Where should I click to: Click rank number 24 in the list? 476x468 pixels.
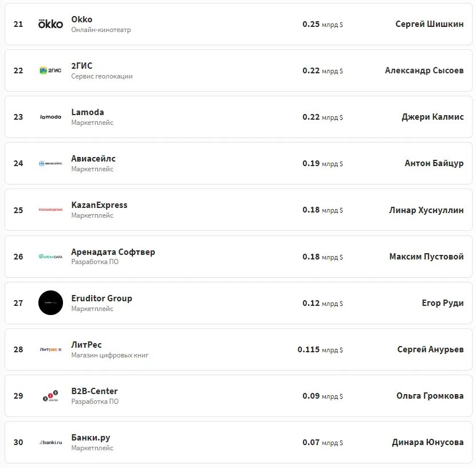[x=18, y=163]
